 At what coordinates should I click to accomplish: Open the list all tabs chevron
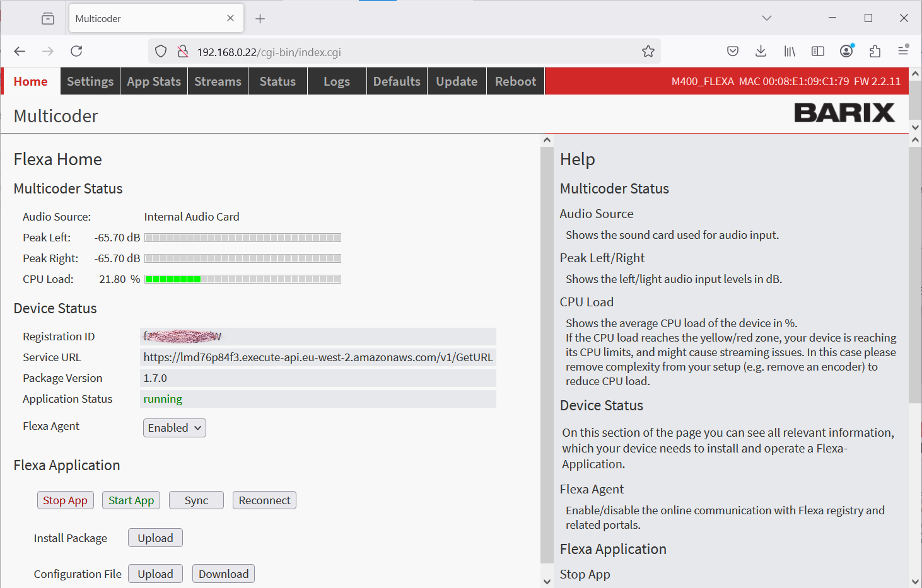766,18
